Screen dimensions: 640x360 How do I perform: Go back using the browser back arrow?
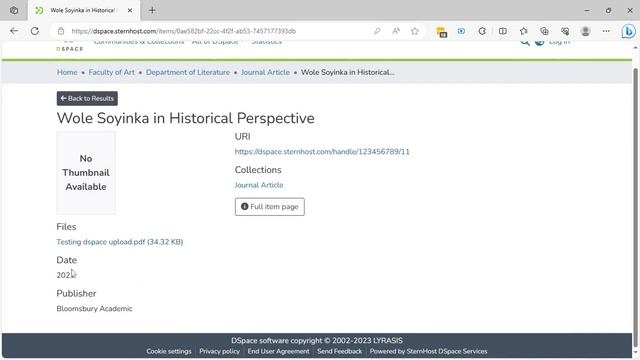click(x=14, y=31)
